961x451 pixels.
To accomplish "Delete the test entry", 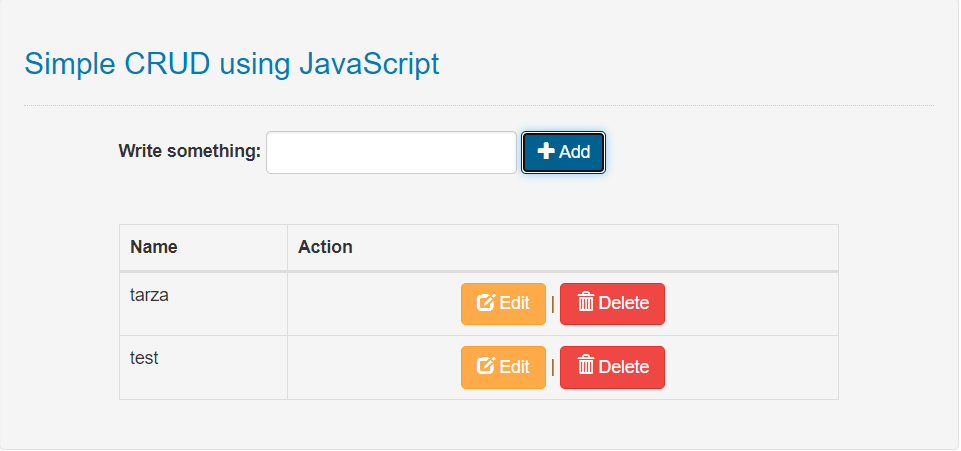I will (612, 367).
